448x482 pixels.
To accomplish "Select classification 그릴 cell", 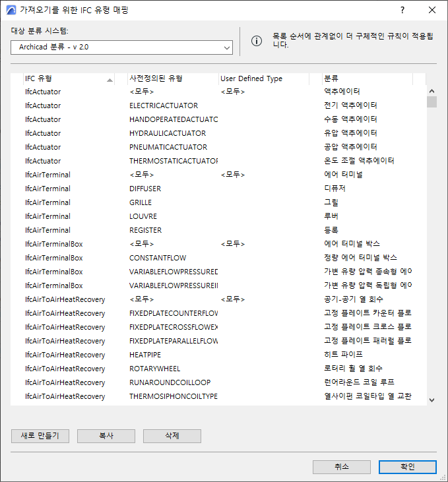I will pyautogui.click(x=331, y=202).
